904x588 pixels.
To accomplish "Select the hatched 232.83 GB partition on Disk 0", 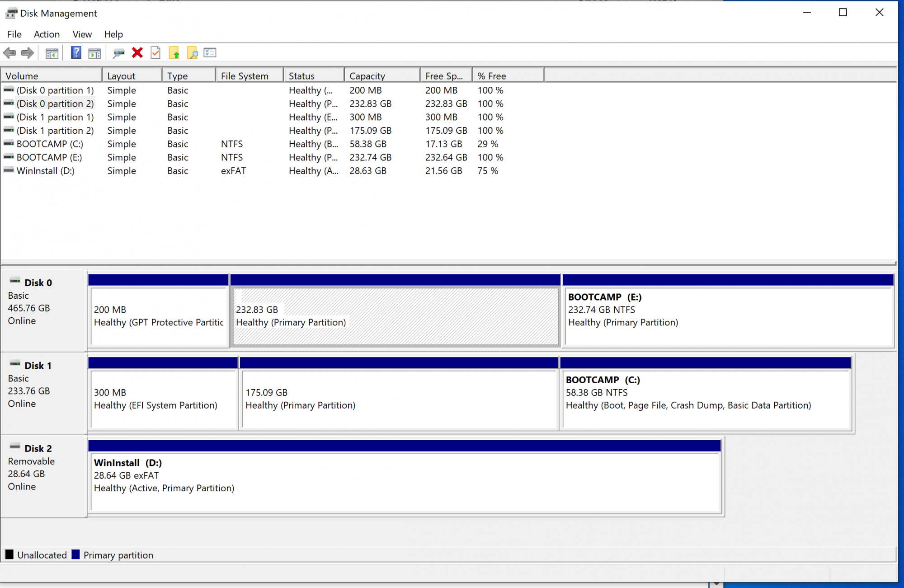I will pos(395,311).
